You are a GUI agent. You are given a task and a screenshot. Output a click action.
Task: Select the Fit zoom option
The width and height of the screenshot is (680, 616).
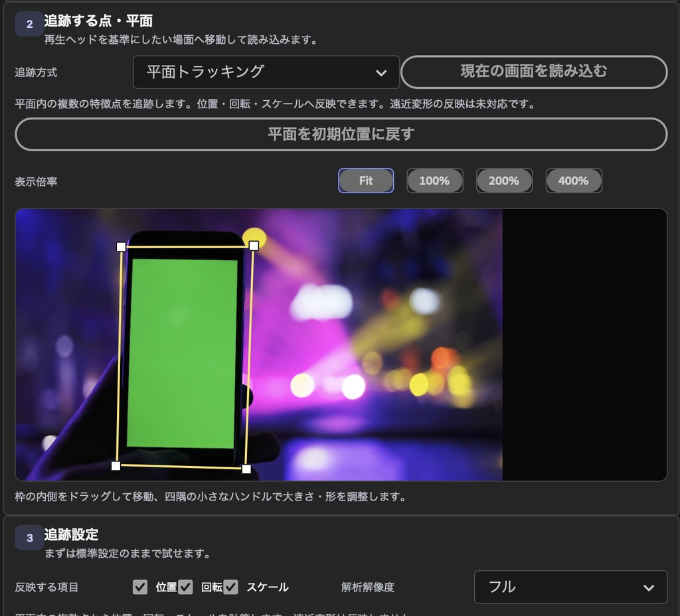click(366, 181)
